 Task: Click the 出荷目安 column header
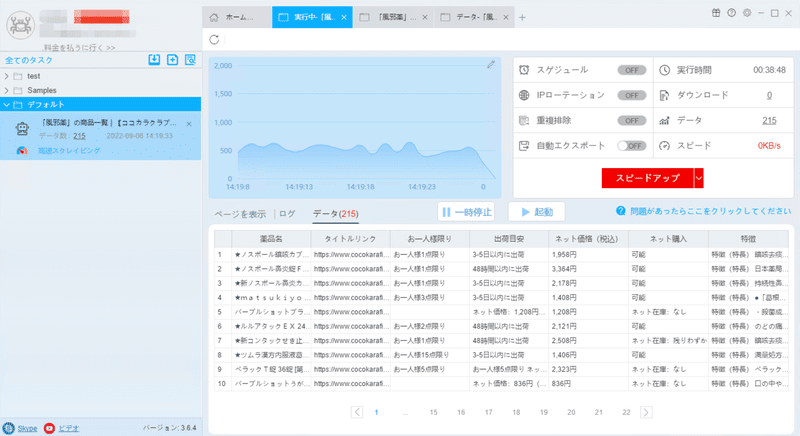tap(509, 239)
